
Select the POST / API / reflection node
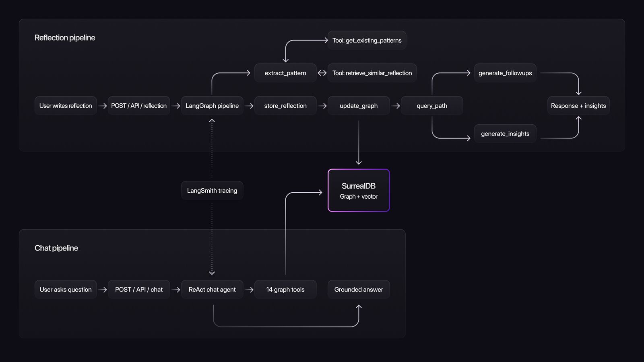click(x=139, y=105)
